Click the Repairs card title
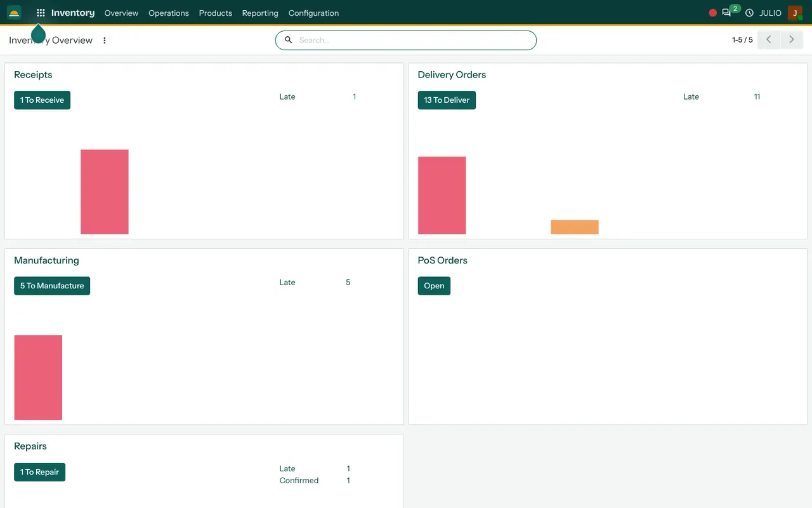812x508 pixels. point(30,446)
